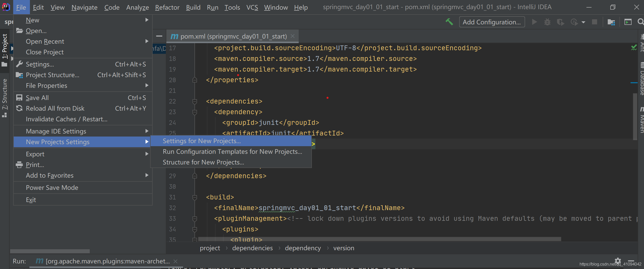Click Add Configuration... button
The width and height of the screenshot is (644, 269).
coord(492,22)
